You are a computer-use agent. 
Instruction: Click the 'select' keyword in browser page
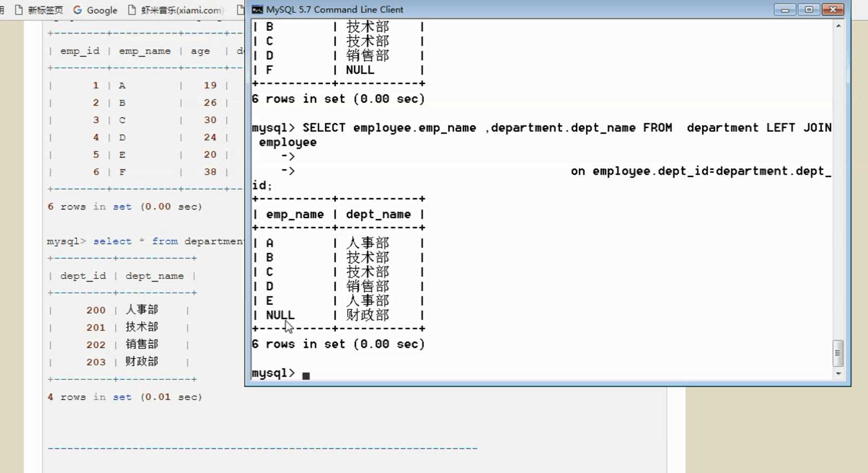(x=112, y=241)
